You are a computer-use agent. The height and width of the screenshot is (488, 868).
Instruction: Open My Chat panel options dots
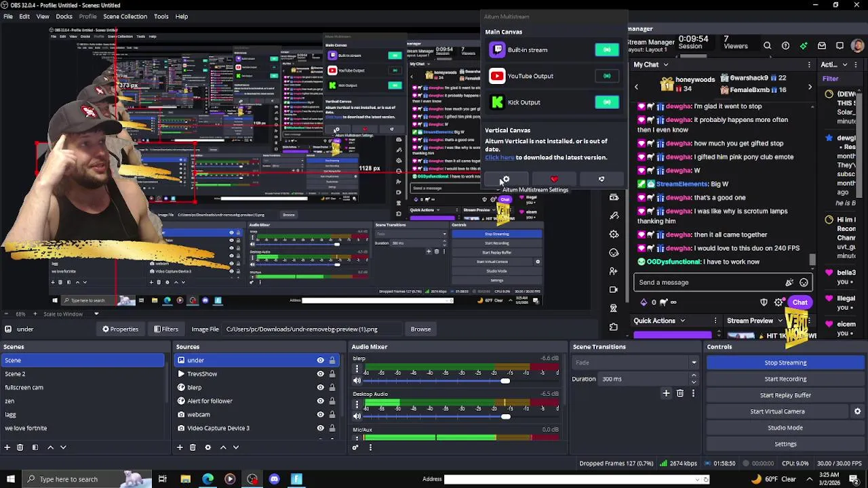[x=809, y=64]
